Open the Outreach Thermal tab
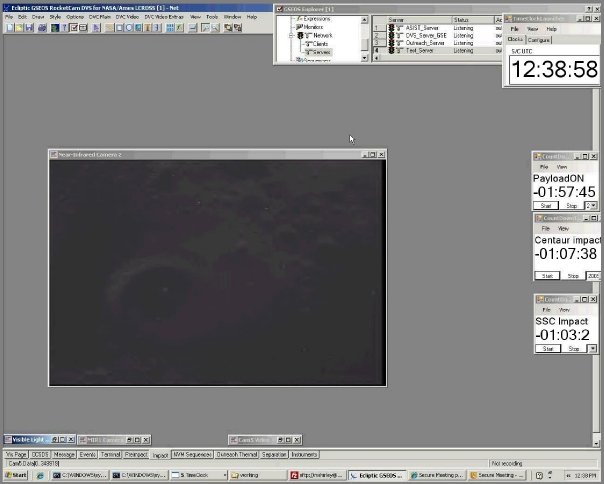Viewport: 604px width, 484px height. (x=239, y=454)
